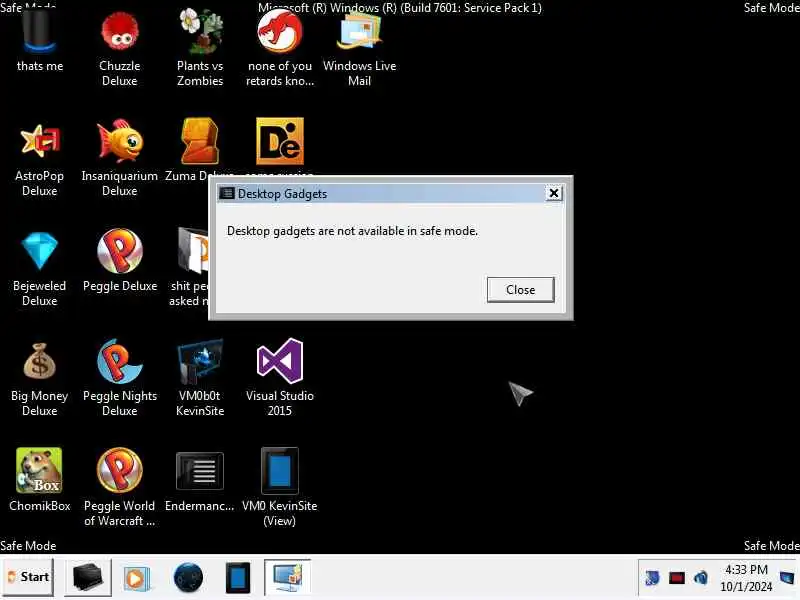Image resolution: width=800 pixels, height=600 pixels.
Task: Click the dialog message about safe mode
Action: (x=353, y=231)
